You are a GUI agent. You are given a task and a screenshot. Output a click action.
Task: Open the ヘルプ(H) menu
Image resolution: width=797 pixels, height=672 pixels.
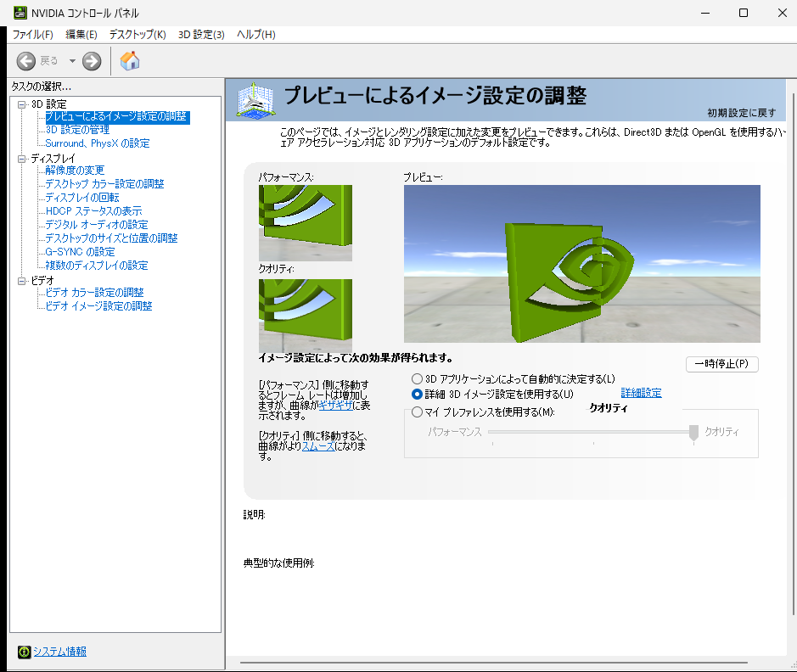pyautogui.click(x=256, y=35)
